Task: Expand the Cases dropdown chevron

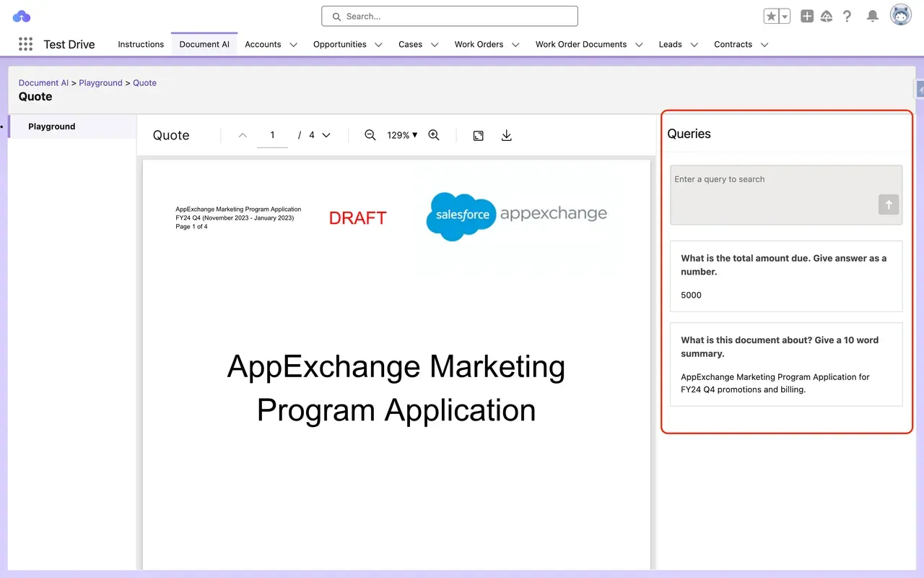Action: pos(435,45)
